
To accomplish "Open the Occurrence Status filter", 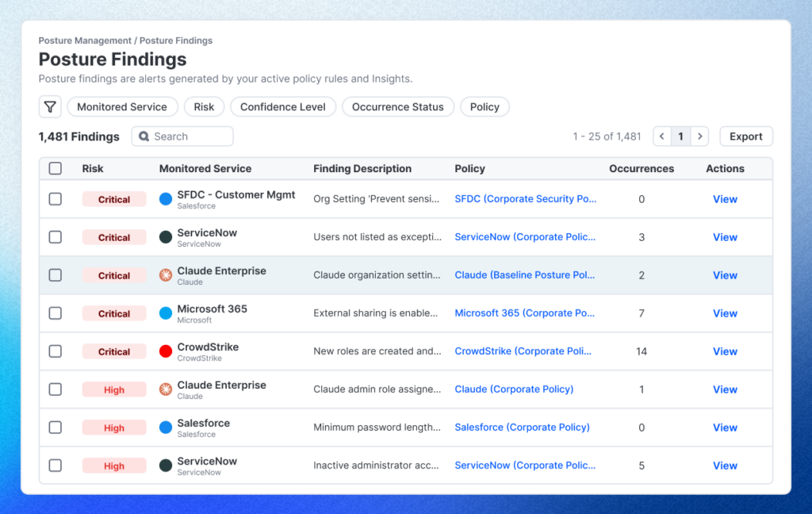I will pos(398,107).
